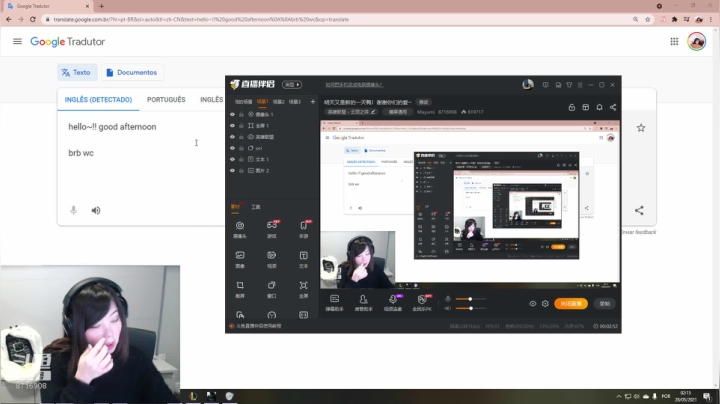
Task: Mute the speaker output in streaming app
Action: tap(448, 308)
